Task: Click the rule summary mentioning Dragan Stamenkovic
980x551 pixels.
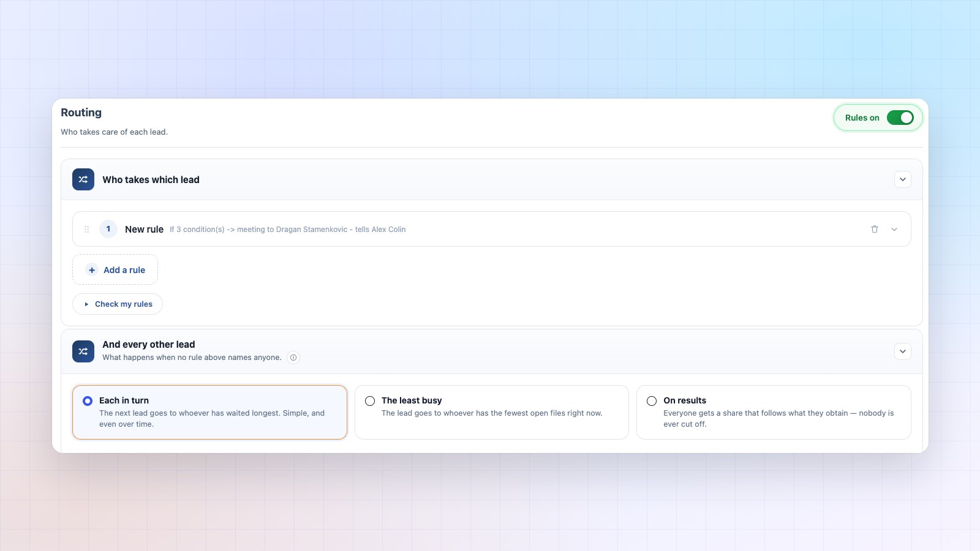Action: [288, 230]
